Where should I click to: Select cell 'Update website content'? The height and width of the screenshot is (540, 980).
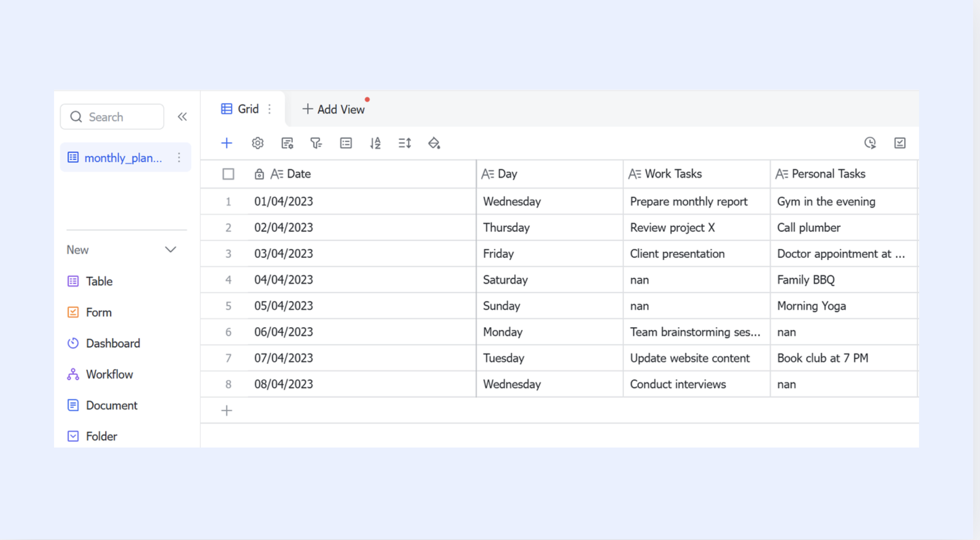click(697, 358)
